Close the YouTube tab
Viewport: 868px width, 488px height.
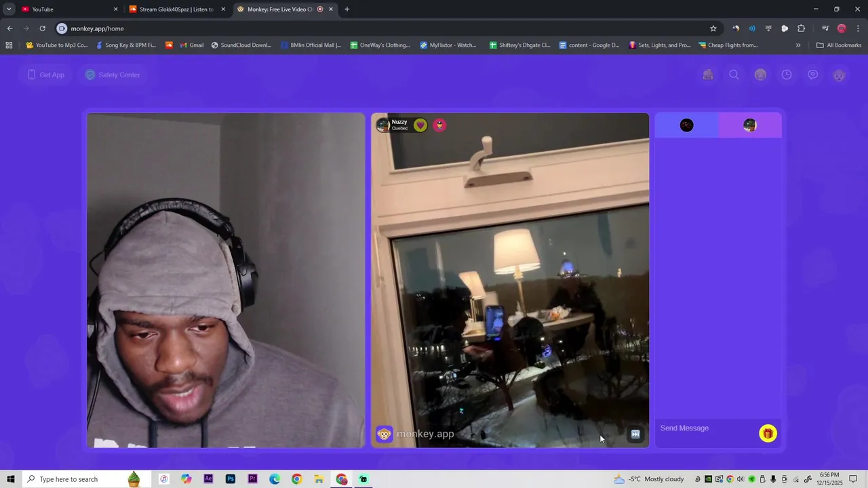point(115,9)
